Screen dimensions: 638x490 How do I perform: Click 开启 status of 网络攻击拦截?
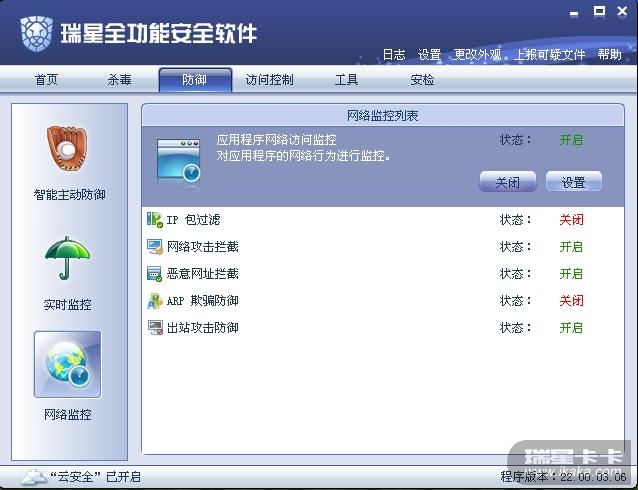tap(571, 247)
